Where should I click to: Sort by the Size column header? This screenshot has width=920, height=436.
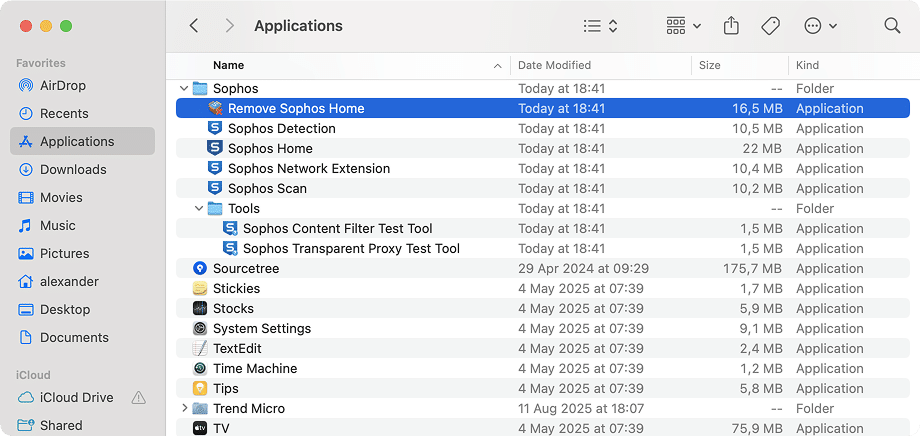(710, 65)
